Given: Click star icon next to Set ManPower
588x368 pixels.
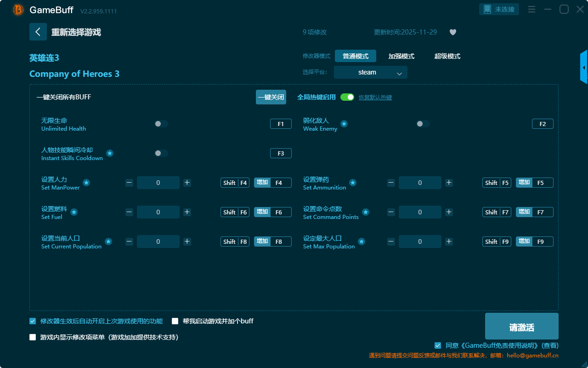Looking at the screenshot, I should pos(86,183).
